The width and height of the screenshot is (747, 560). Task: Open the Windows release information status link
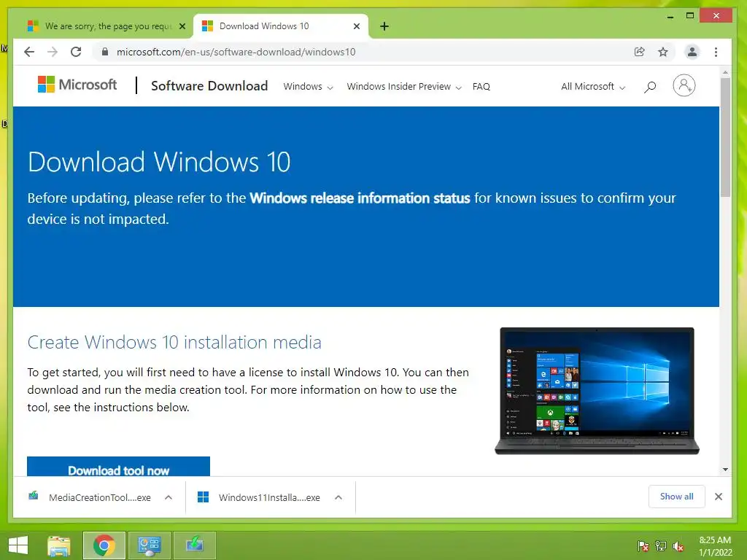pyautogui.click(x=360, y=198)
